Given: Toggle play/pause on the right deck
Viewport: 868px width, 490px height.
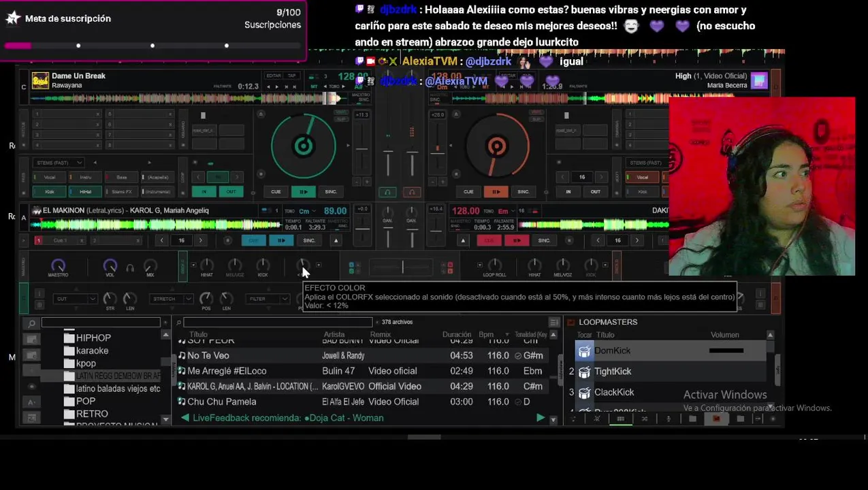Looking at the screenshot, I should tap(496, 192).
